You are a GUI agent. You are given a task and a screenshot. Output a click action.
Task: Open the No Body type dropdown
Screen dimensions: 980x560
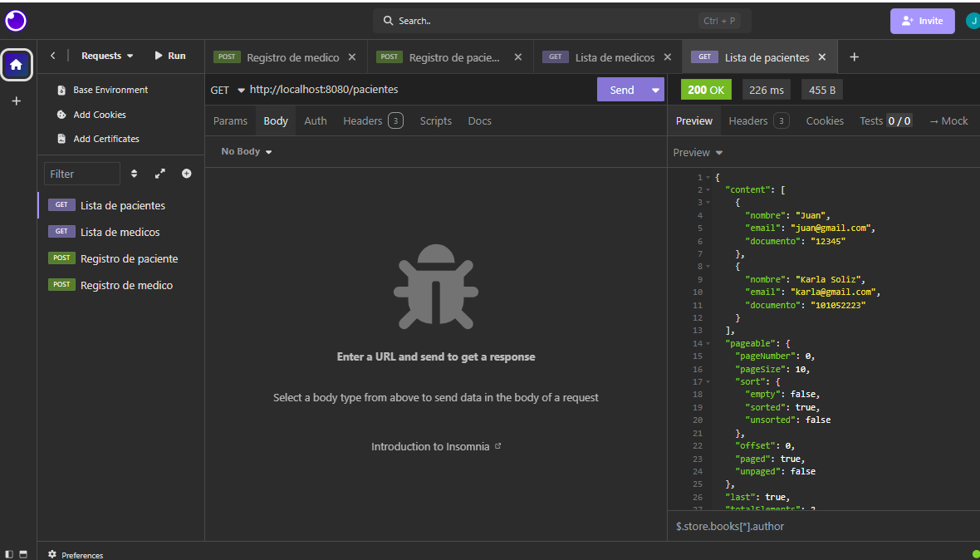[x=247, y=151]
